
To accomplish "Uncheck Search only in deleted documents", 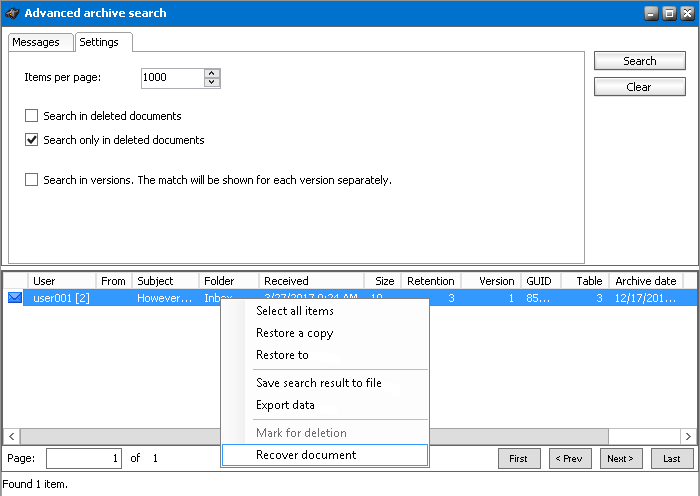I will click(x=31, y=140).
